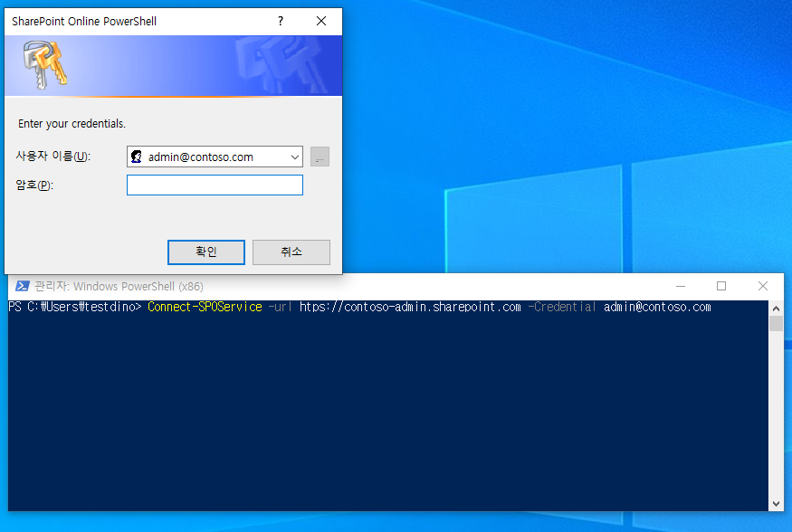The height and width of the screenshot is (532, 792).
Task: Click the browse (...) button beside username
Action: 320,157
